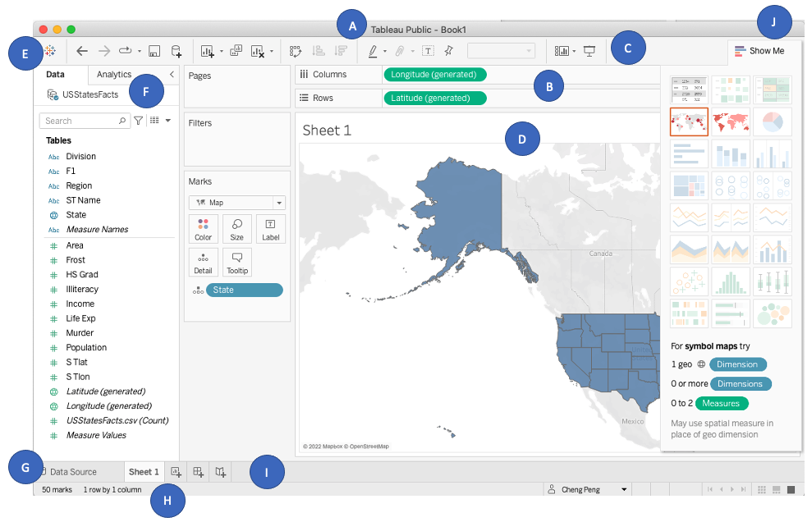Click the Label button in Marks card
Screen dimensions: 812x522
tap(270, 230)
